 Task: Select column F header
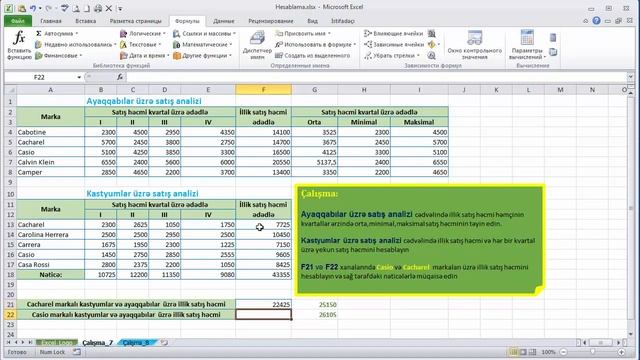coord(263,89)
